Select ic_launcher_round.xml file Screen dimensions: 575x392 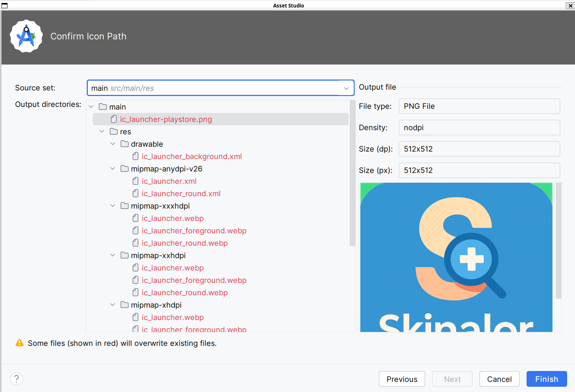coord(181,194)
